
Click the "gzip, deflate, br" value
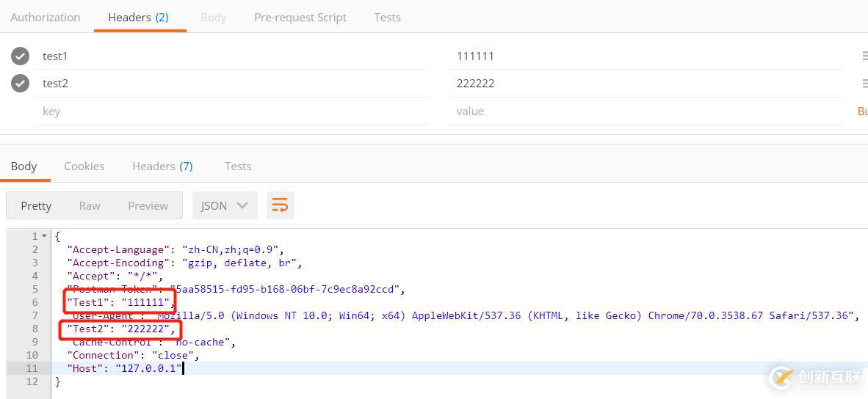coord(242,263)
